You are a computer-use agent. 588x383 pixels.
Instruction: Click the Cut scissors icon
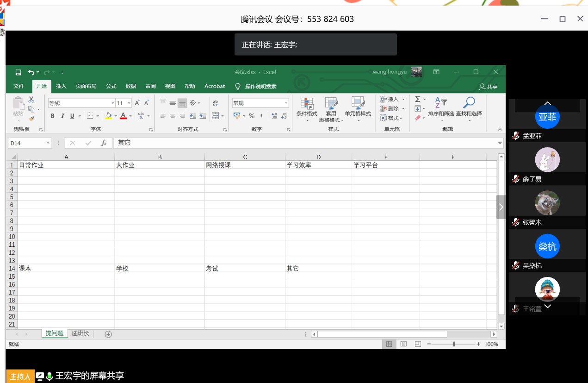(x=31, y=100)
